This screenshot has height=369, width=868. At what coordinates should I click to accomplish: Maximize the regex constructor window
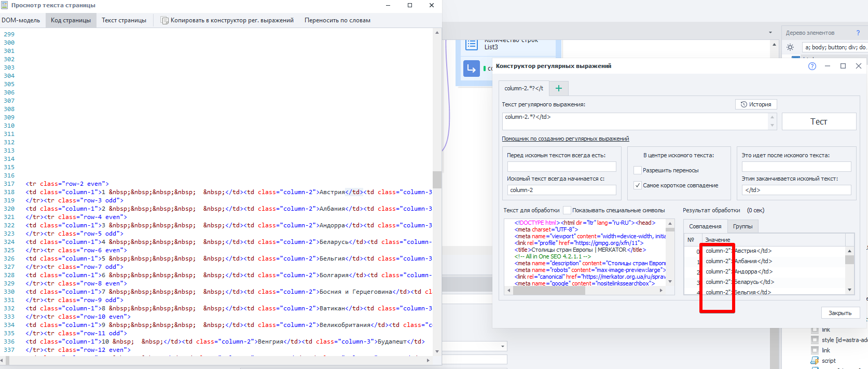pos(843,66)
